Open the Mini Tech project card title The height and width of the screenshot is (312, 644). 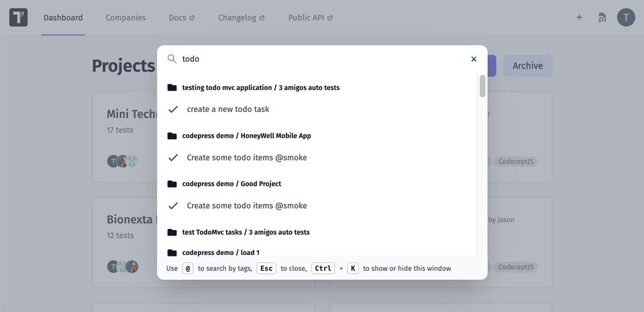[x=131, y=113]
